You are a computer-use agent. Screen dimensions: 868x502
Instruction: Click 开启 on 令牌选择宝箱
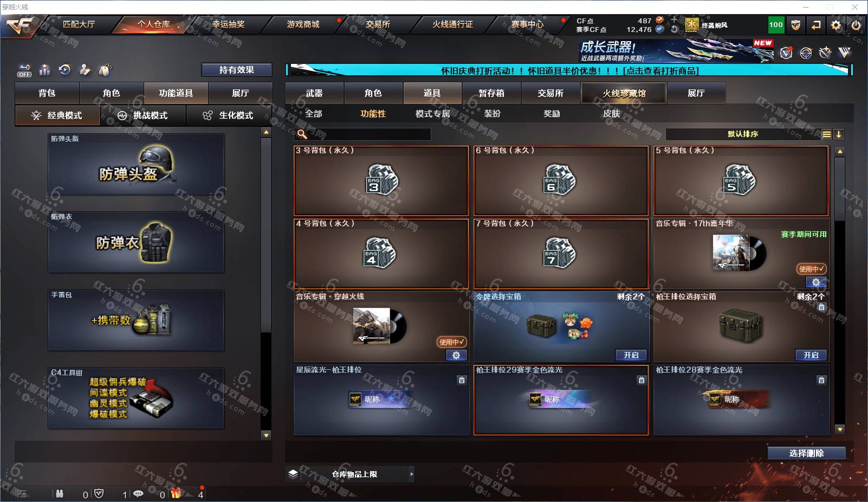pyautogui.click(x=631, y=355)
